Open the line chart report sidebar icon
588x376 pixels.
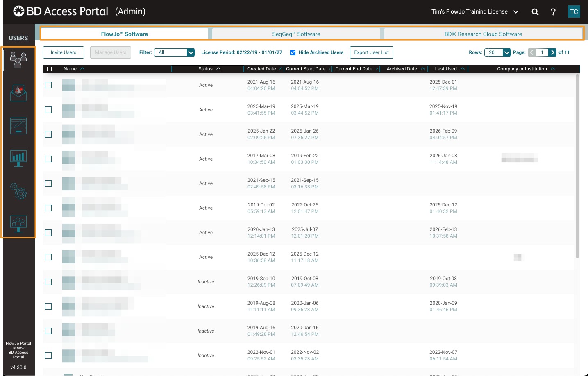18,126
